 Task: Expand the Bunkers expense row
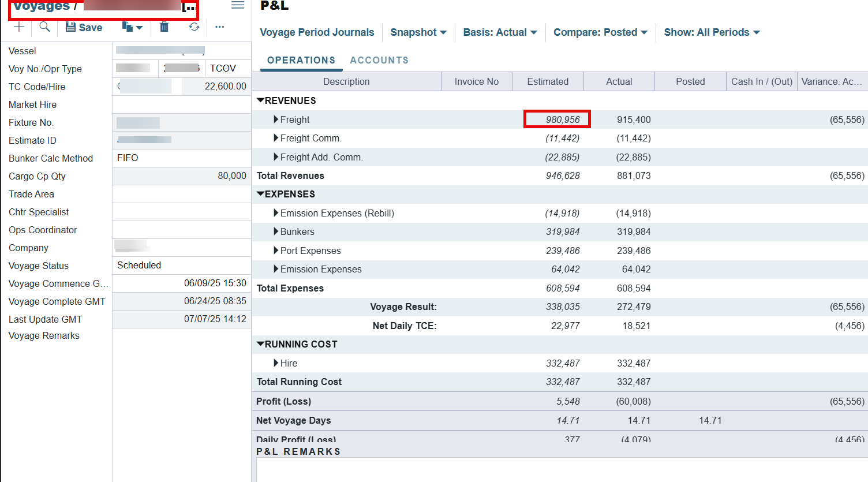(x=276, y=232)
